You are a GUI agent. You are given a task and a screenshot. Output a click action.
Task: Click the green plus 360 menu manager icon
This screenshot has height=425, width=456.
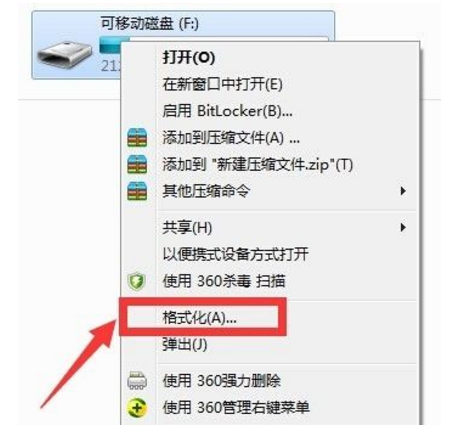pyautogui.click(x=137, y=407)
